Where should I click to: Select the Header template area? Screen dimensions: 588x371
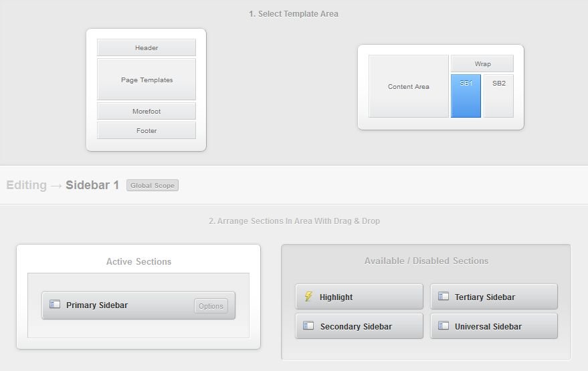146,48
